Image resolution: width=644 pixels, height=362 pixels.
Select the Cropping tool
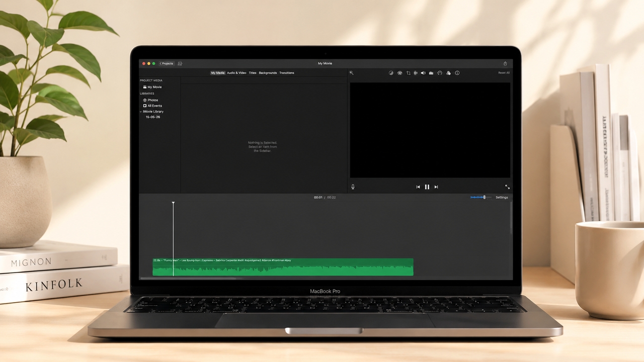[408, 73]
